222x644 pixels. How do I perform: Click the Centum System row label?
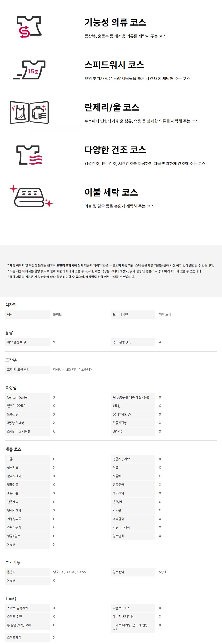click(x=27, y=397)
